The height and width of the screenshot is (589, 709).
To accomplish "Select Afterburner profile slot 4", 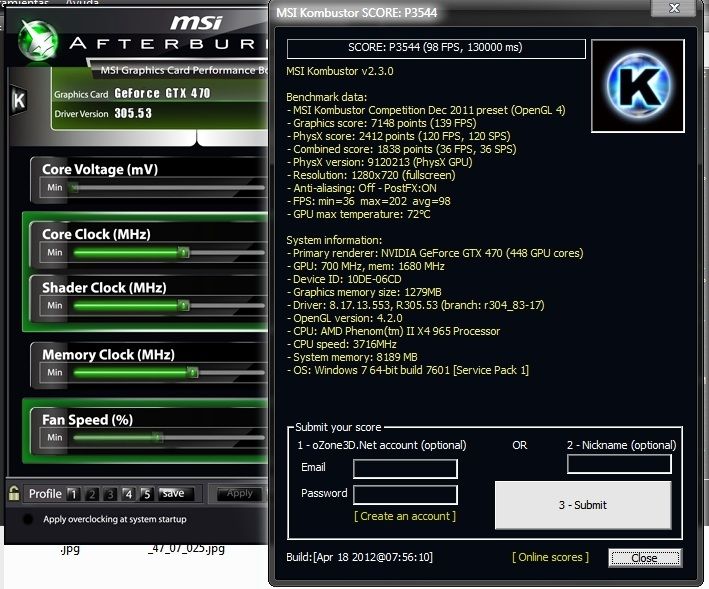I will click(x=128, y=494).
